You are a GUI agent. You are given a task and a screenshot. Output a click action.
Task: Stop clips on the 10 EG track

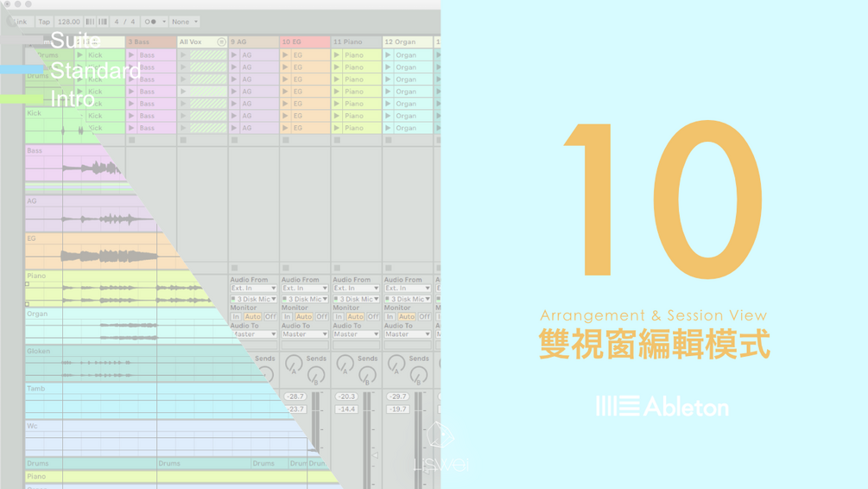286,140
